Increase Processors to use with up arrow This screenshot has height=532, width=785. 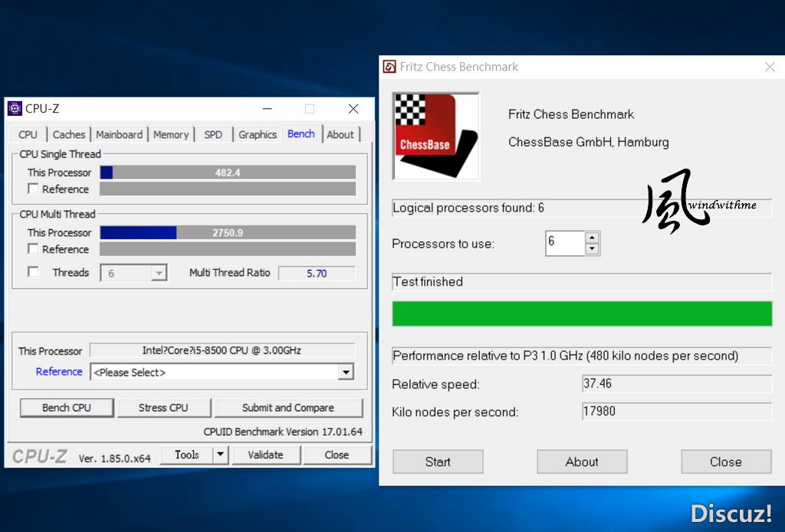point(592,238)
